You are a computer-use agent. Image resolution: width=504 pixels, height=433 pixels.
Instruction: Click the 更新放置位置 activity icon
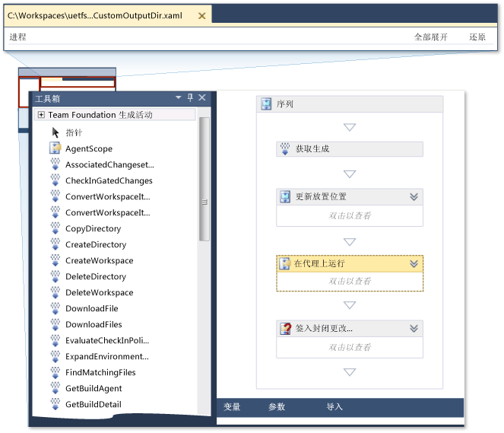285,196
